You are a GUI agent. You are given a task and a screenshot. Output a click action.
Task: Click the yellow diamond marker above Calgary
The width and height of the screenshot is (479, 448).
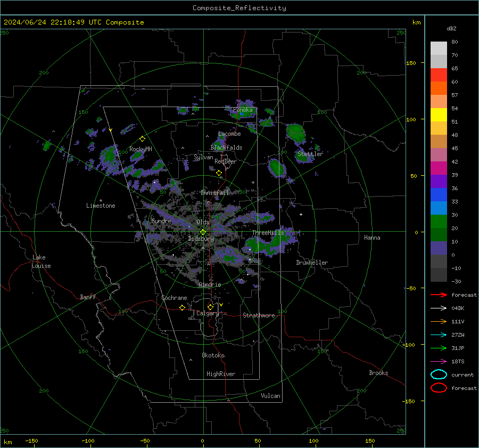(x=210, y=307)
